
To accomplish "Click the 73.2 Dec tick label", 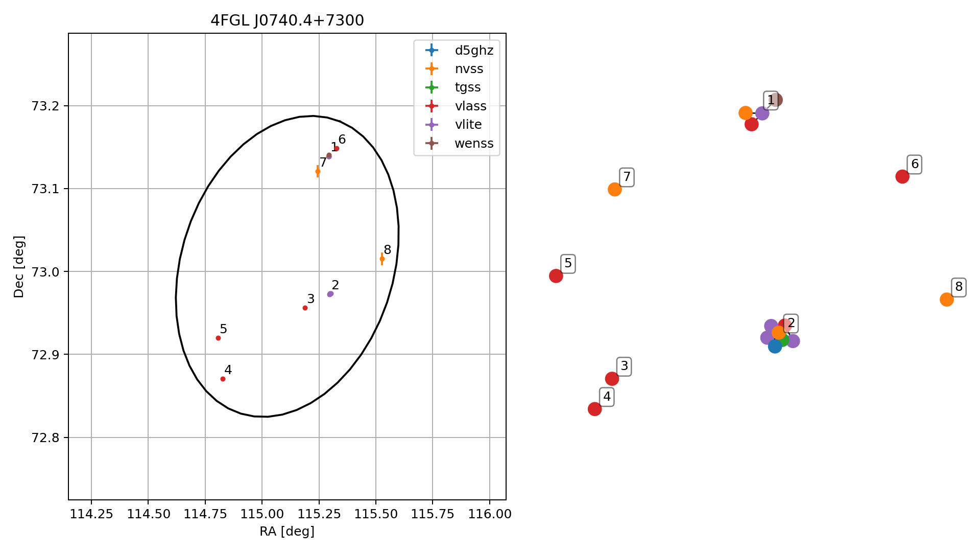I will (45, 106).
